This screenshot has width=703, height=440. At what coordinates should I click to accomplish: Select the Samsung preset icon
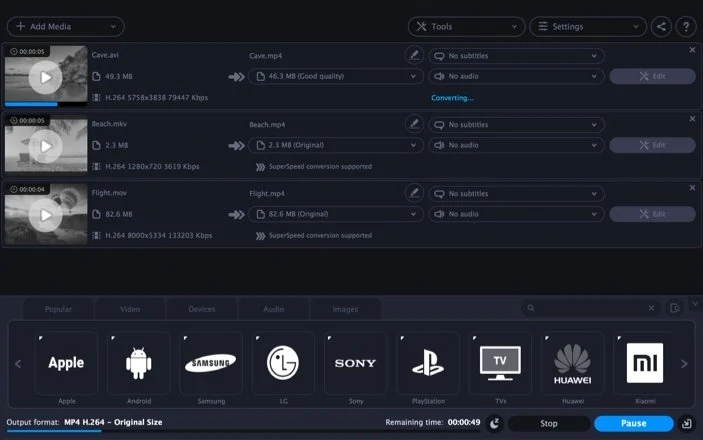coord(211,363)
